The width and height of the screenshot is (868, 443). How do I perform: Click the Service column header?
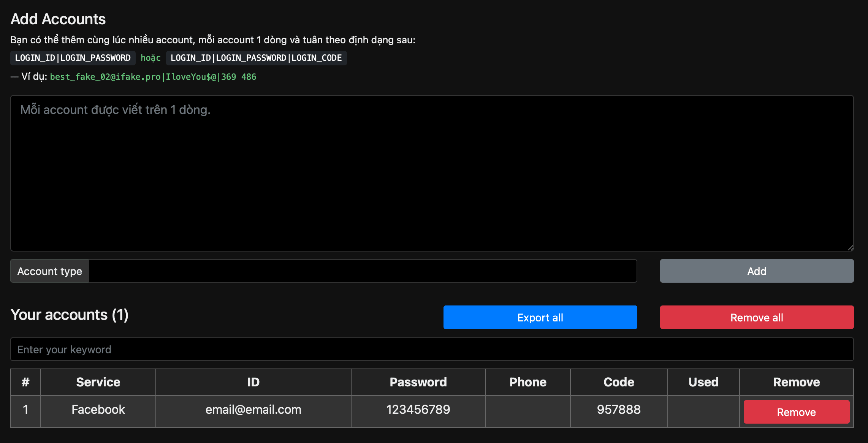pyautogui.click(x=98, y=382)
